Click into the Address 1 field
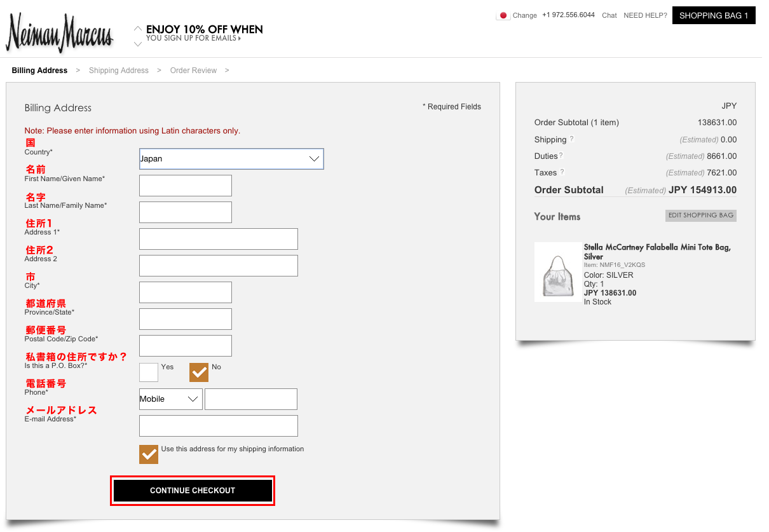The height and width of the screenshot is (532, 769). coord(219,239)
